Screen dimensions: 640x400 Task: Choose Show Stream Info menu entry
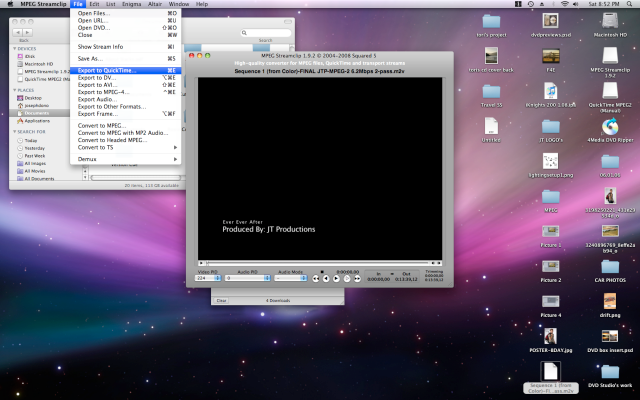tap(126, 47)
